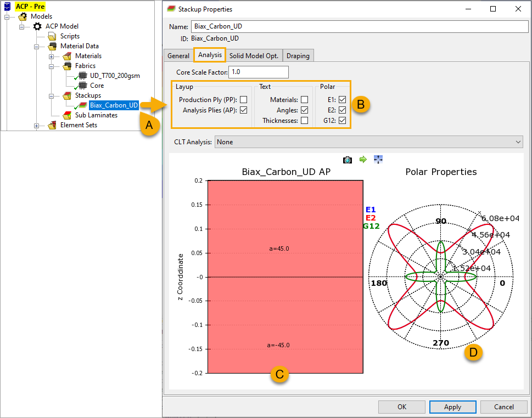
Task: Open the CLT Analysis dropdown
Action: pyautogui.click(x=369, y=142)
